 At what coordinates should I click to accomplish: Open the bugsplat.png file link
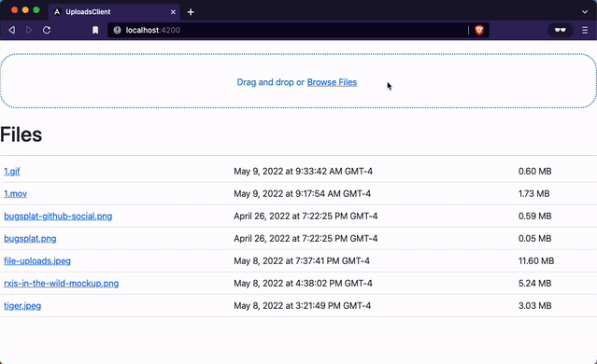pyautogui.click(x=30, y=239)
